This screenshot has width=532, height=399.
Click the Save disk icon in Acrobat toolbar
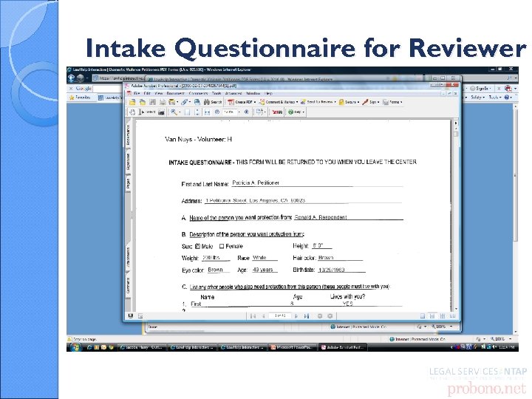click(153, 102)
